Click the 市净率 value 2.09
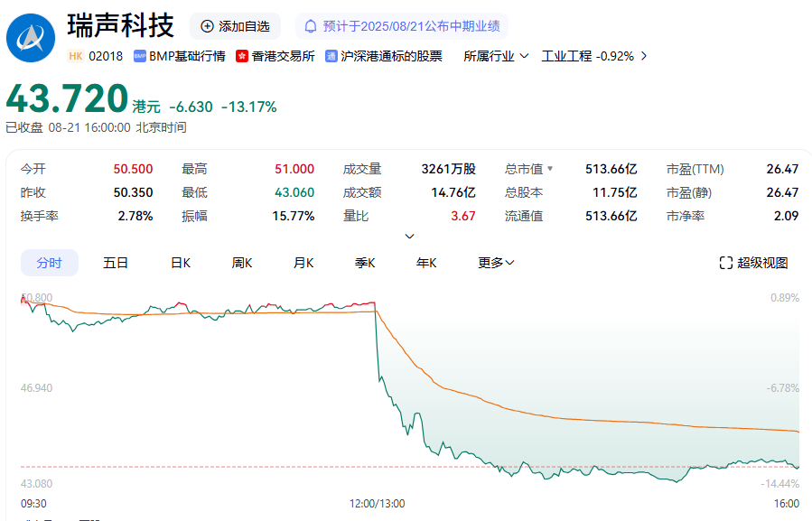Screen dimensions: 812x521 (x=786, y=216)
